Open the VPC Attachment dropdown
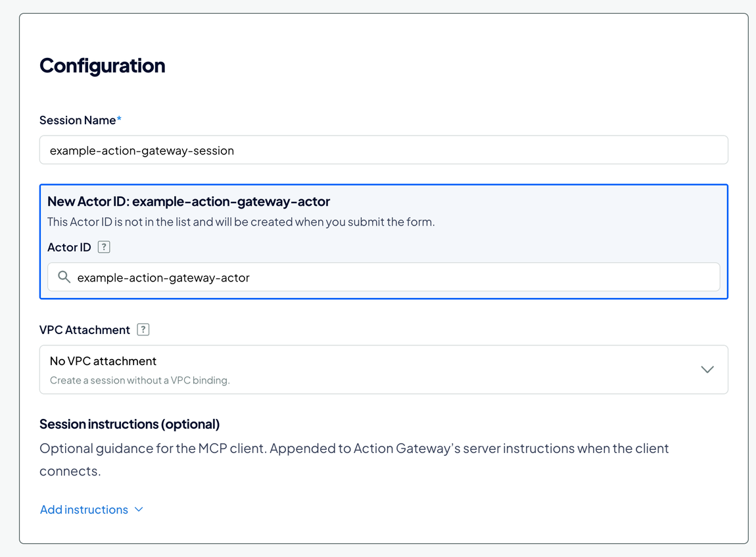Image resolution: width=756 pixels, height=557 pixels. pos(383,370)
